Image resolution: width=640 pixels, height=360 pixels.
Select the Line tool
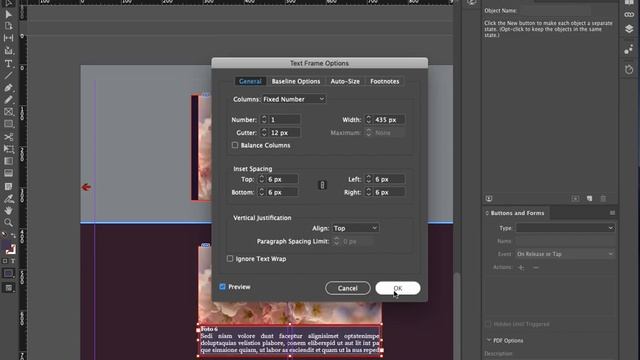[8, 76]
